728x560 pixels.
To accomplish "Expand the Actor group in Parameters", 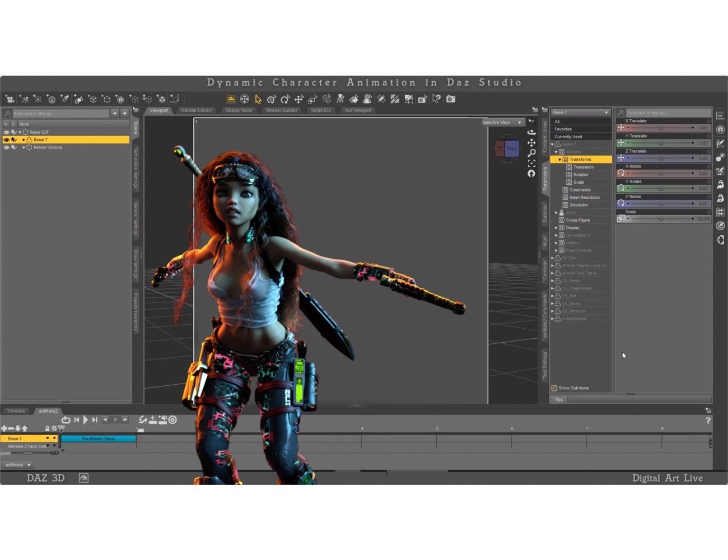I will click(x=556, y=212).
